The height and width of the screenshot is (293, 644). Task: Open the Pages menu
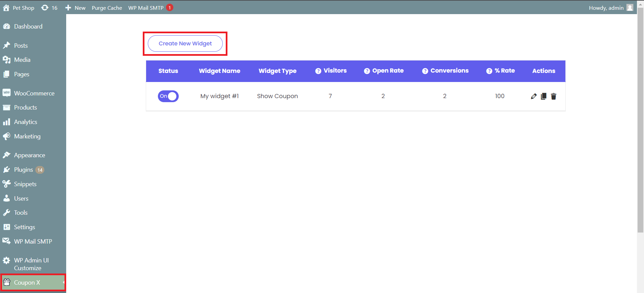pyautogui.click(x=33, y=74)
